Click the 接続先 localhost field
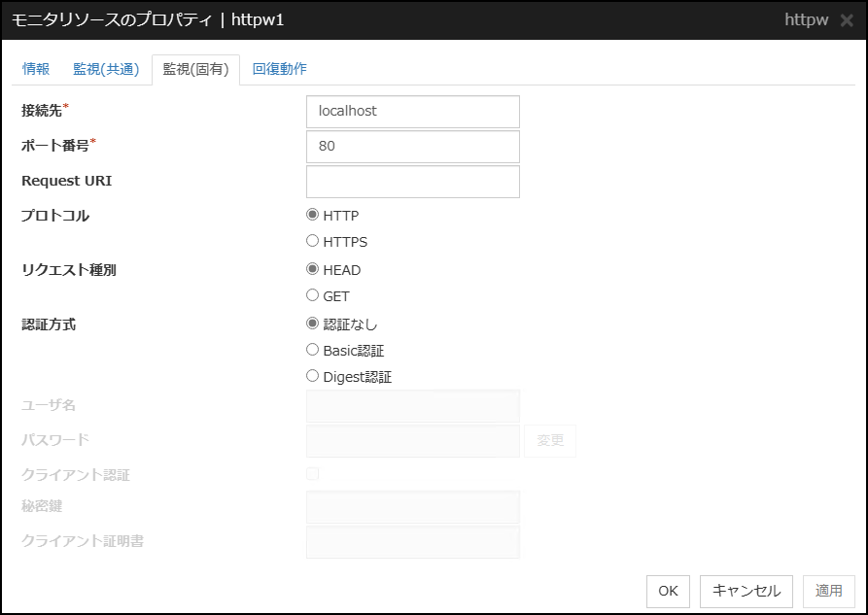Image resolution: width=868 pixels, height=615 pixels. (412, 112)
